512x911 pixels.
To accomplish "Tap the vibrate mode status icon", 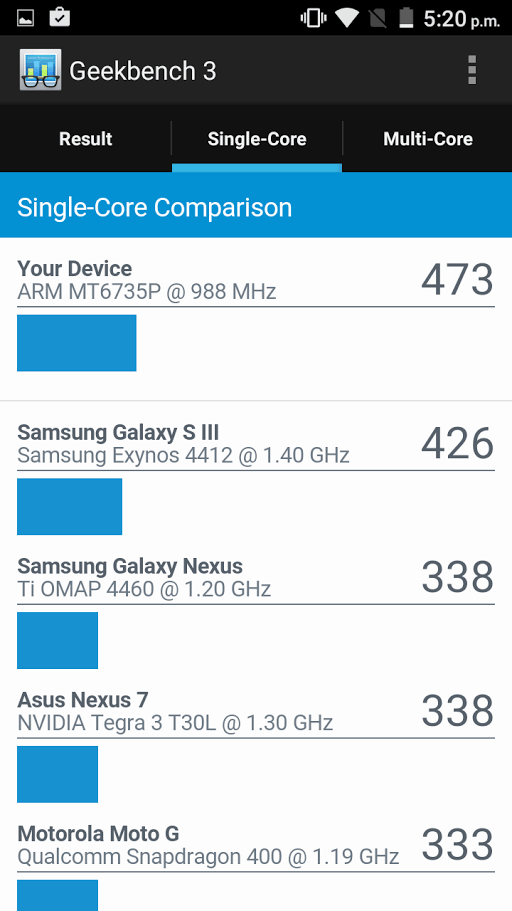I will click(312, 18).
